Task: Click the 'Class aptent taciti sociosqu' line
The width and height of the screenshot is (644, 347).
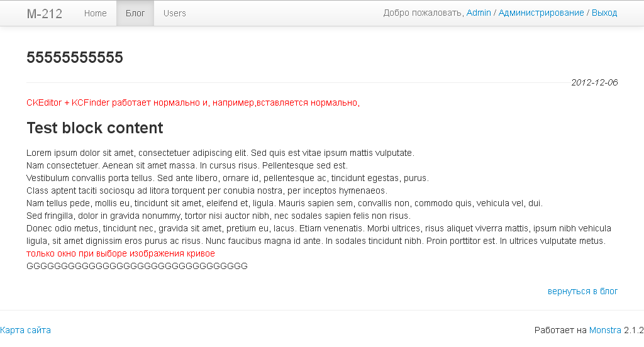Action: (x=207, y=190)
